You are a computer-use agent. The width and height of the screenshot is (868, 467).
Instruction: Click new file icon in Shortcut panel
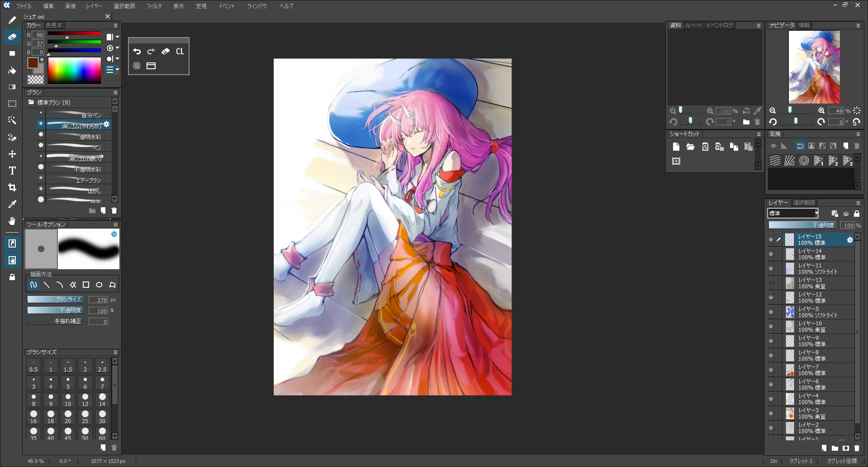(x=676, y=147)
